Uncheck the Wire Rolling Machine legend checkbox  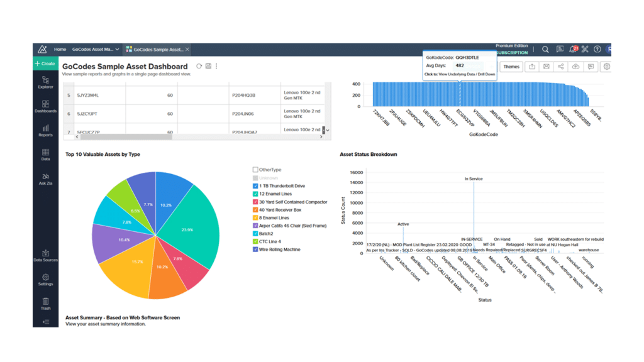click(255, 250)
